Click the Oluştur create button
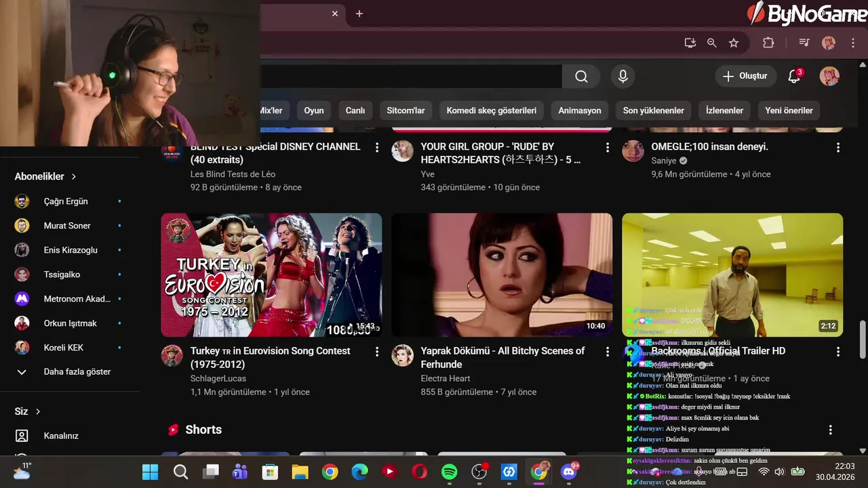The height and width of the screenshot is (488, 868). 745,76
